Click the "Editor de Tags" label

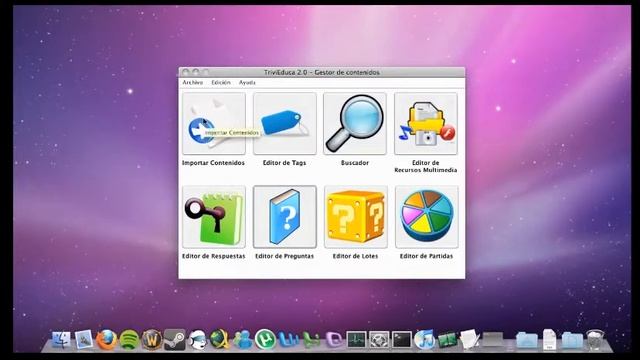[284, 163]
